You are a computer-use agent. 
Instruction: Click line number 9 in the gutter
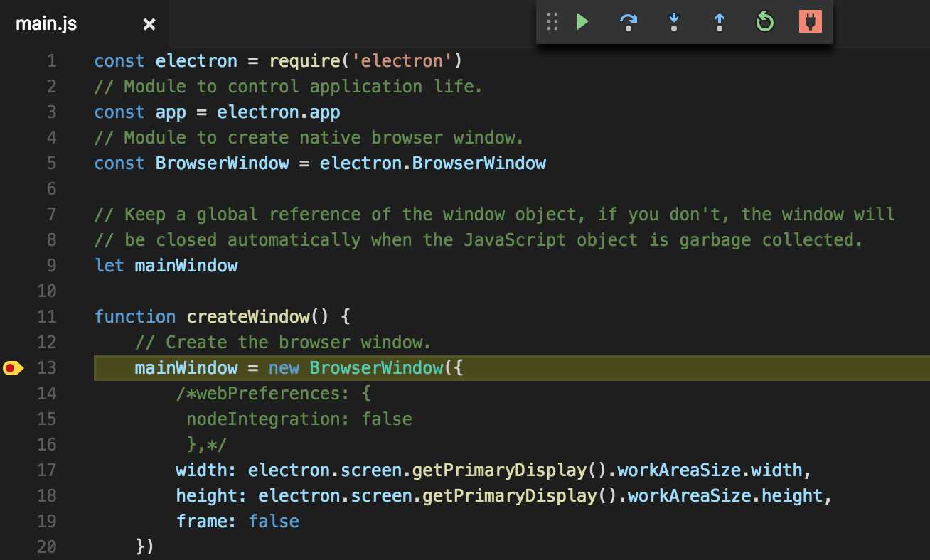tap(51, 266)
